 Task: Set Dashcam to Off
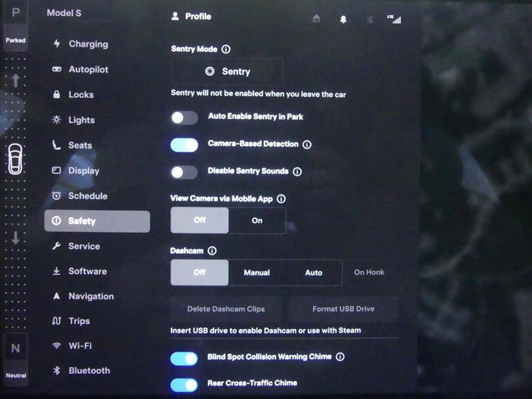click(x=199, y=273)
